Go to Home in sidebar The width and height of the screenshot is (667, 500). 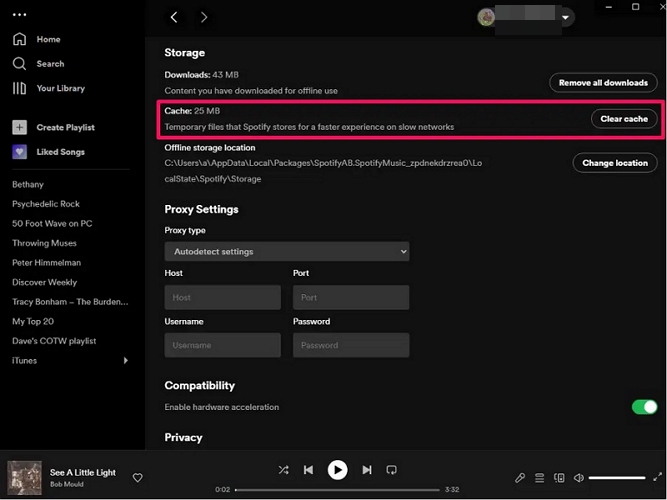(x=37, y=39)
